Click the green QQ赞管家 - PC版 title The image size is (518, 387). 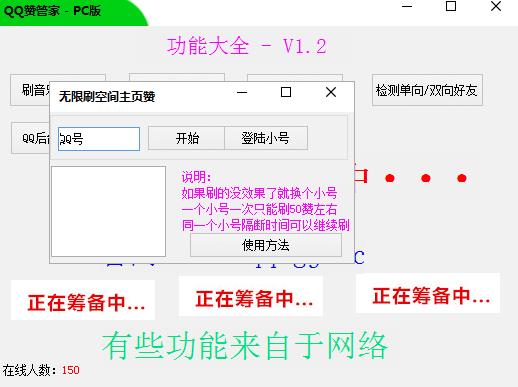coord(52,11)
